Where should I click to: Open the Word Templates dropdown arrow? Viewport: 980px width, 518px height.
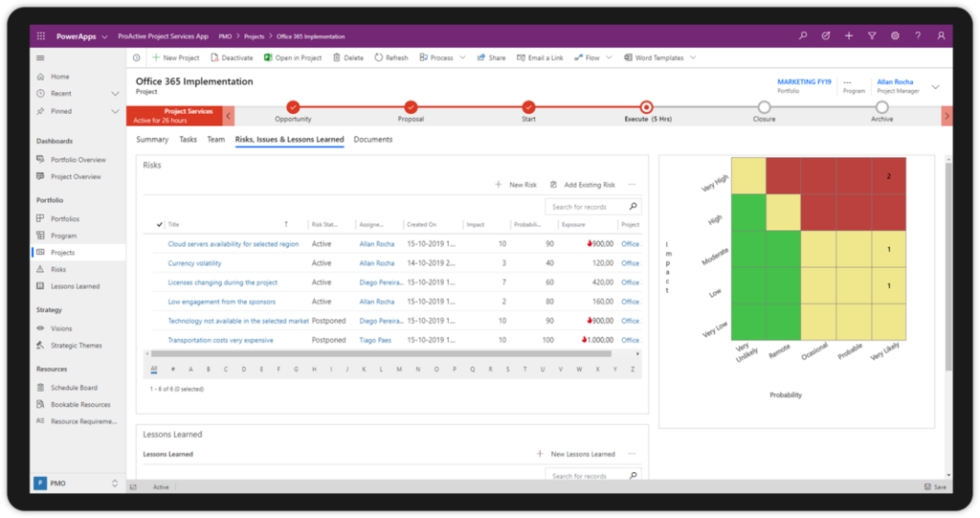pos(693,57)
